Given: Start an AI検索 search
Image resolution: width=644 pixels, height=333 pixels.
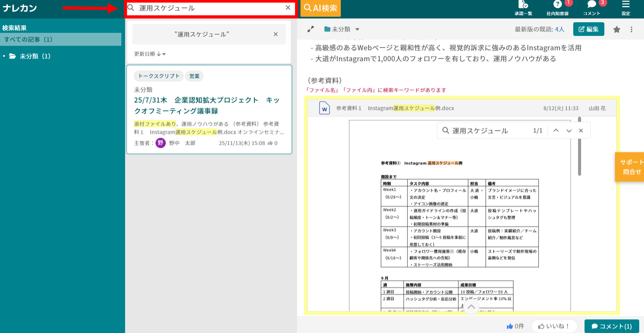Looking at the screenshot, I should 321,8.
